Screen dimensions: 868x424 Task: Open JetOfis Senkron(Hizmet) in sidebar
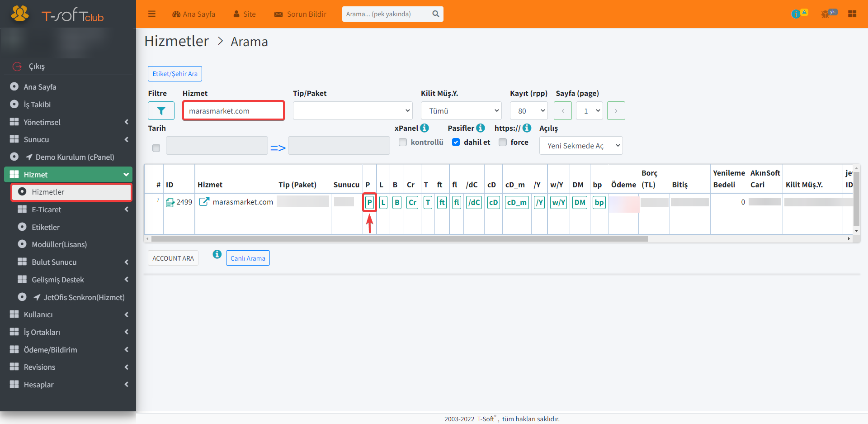tap(72, 297)
